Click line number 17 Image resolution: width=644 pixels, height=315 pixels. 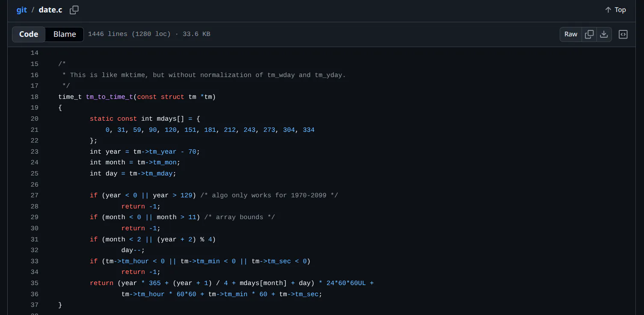[34, 86]
